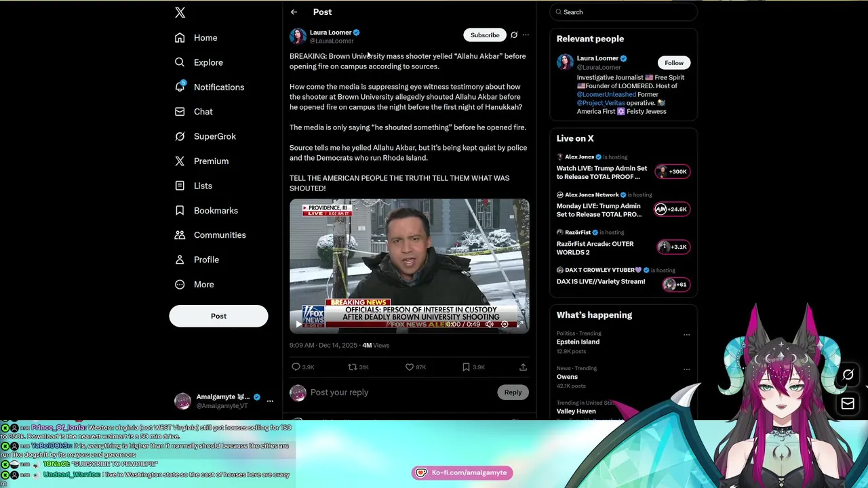This screenshot has width=868, height=488.
Task: Bookmark the post with bookmark icon
Action: tap(466, 367)
